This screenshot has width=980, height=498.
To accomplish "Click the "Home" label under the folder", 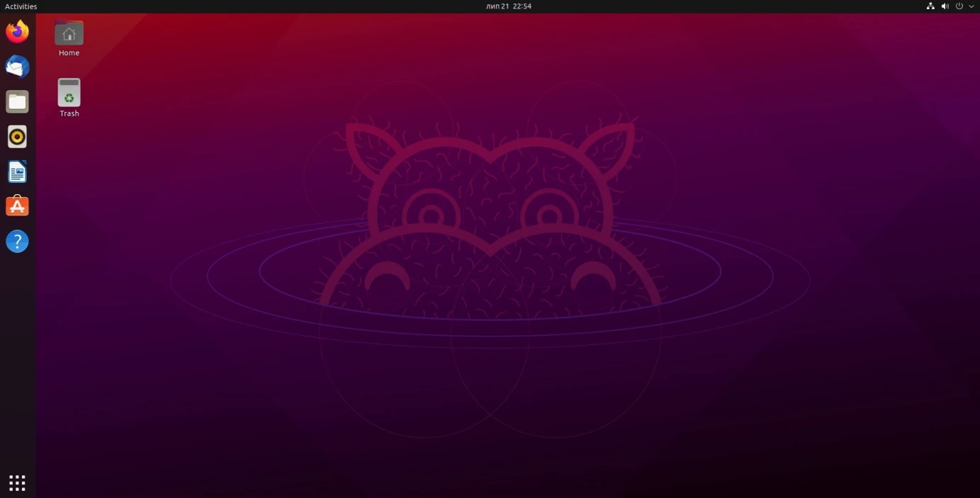I will click(69, 53).
